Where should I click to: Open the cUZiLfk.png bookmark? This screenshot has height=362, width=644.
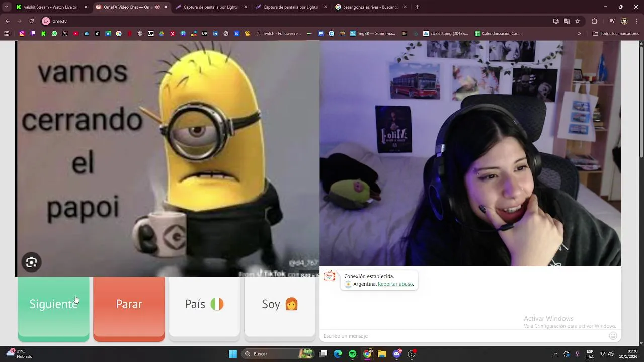tap(446, 34)
